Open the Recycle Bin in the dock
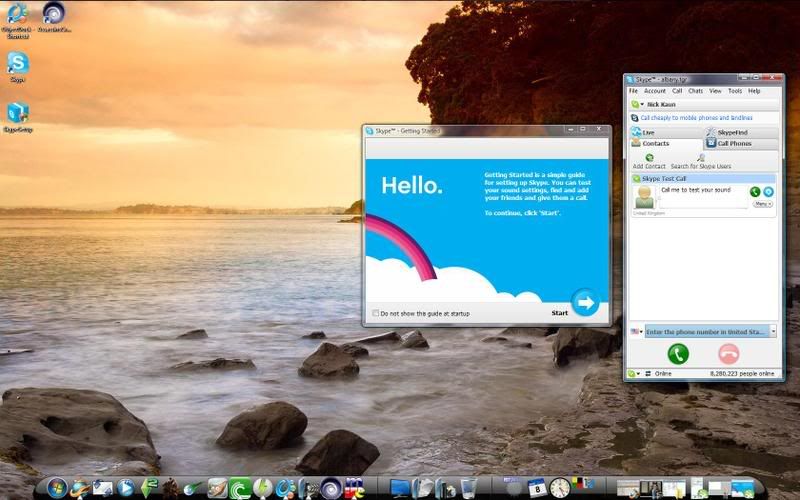This screenshot has width=800, height=500. (468, 488)
